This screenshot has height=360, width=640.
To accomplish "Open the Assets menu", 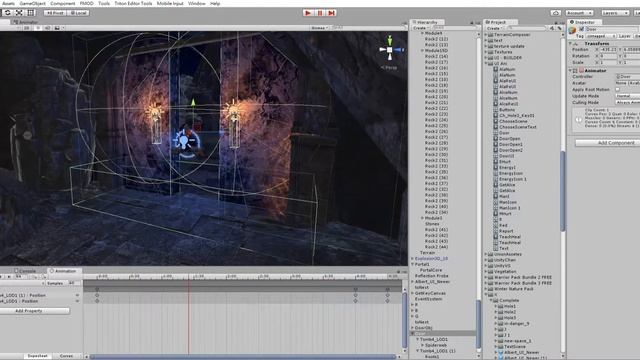I will (8, 3).
